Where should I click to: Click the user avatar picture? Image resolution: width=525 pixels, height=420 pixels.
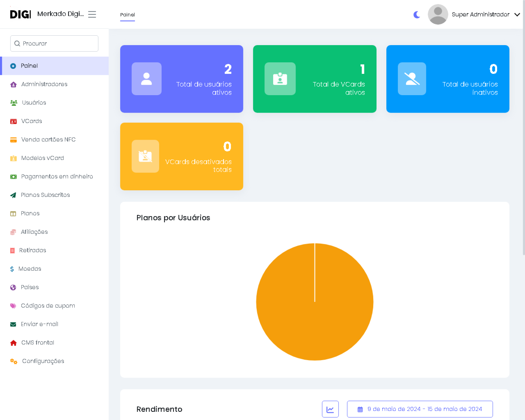[438, 14]
